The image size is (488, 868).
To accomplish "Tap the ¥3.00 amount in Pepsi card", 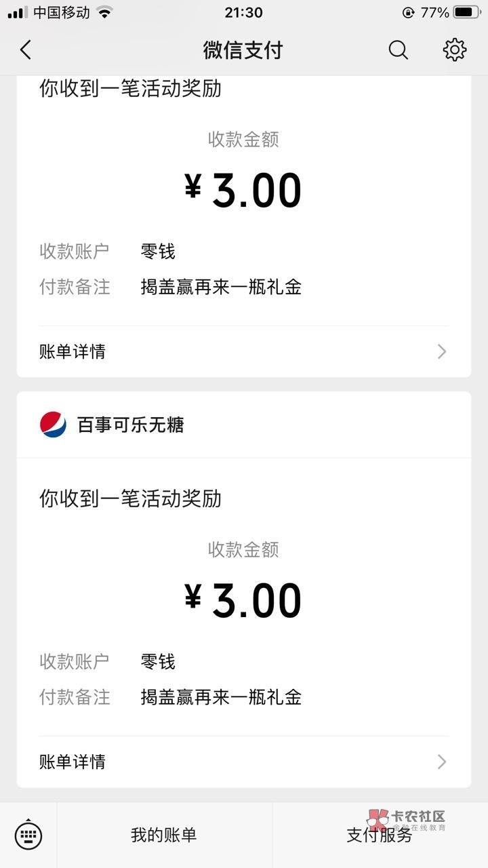I will coord(243,600).
